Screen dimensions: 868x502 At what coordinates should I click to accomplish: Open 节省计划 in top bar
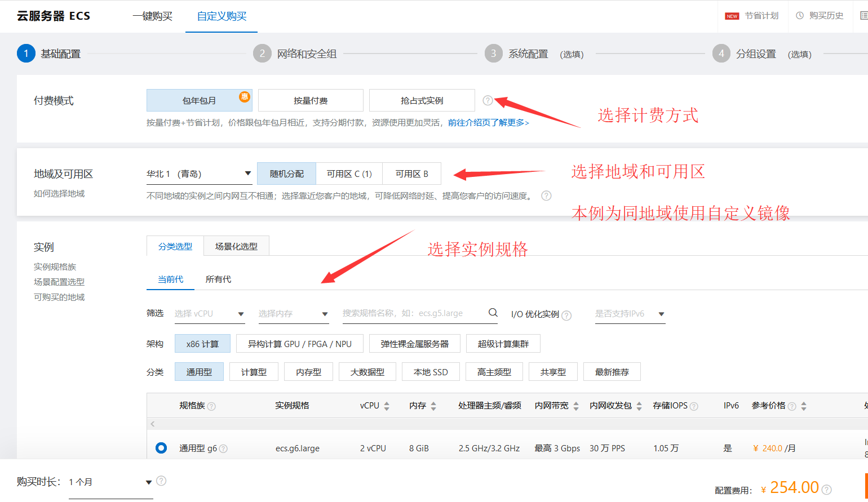pyautogui.click(x=761, y=16)
